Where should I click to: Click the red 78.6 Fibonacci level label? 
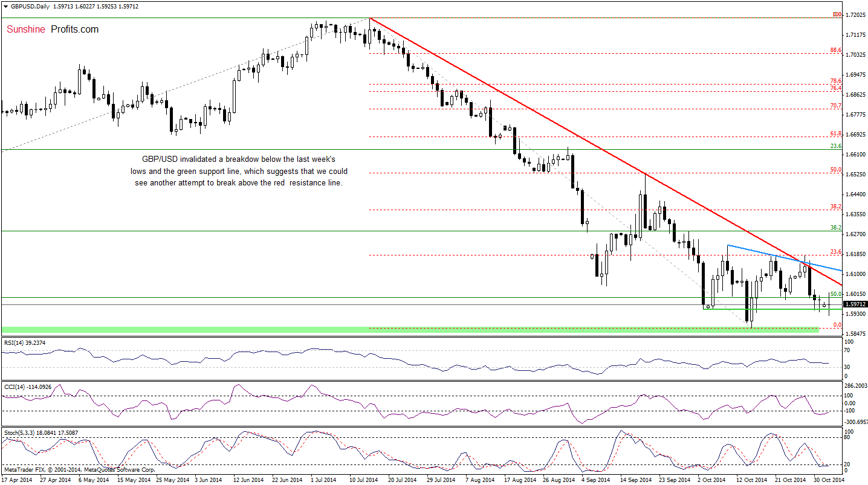[835, 81]
